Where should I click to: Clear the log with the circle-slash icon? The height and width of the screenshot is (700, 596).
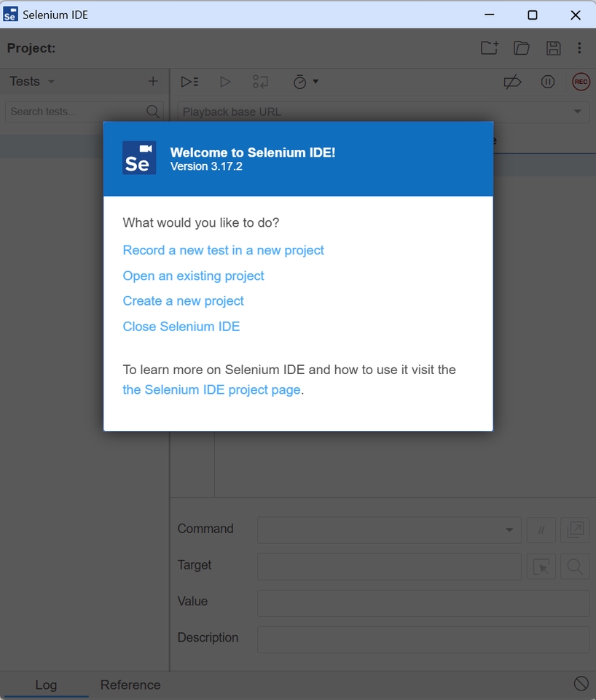[x=581, y=683]
